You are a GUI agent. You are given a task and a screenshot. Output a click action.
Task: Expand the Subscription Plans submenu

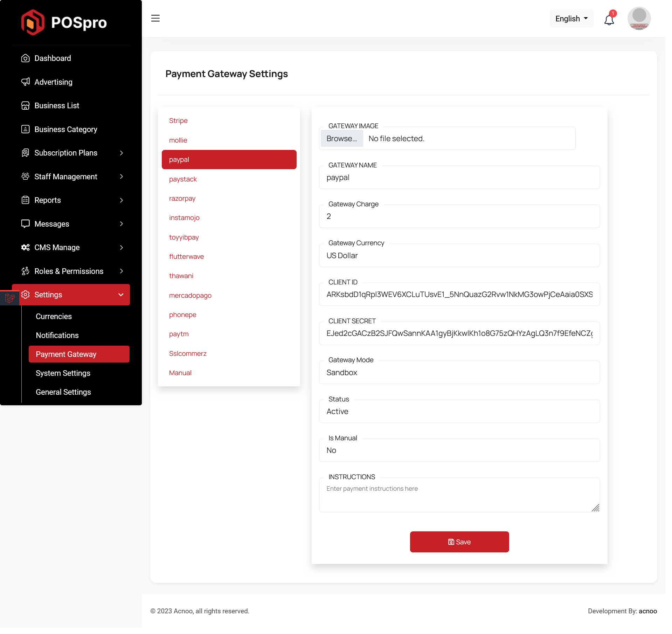coord(121,153)
